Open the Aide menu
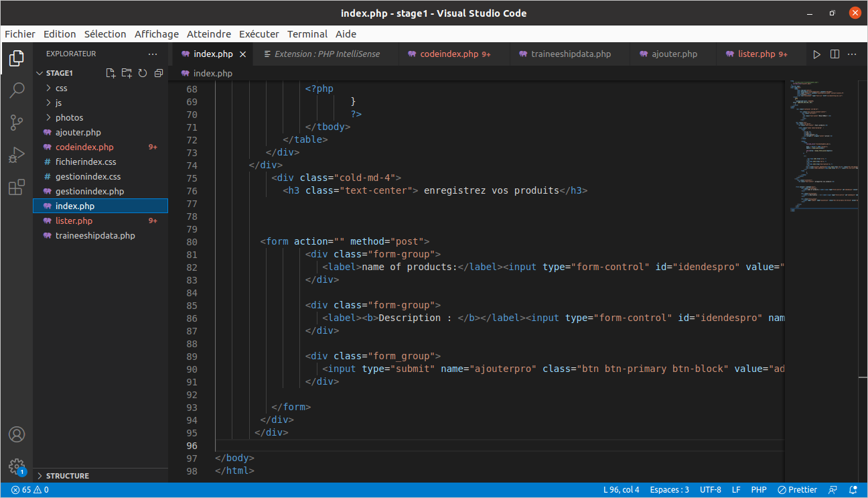868x498 pixels. tap(346, 34)
